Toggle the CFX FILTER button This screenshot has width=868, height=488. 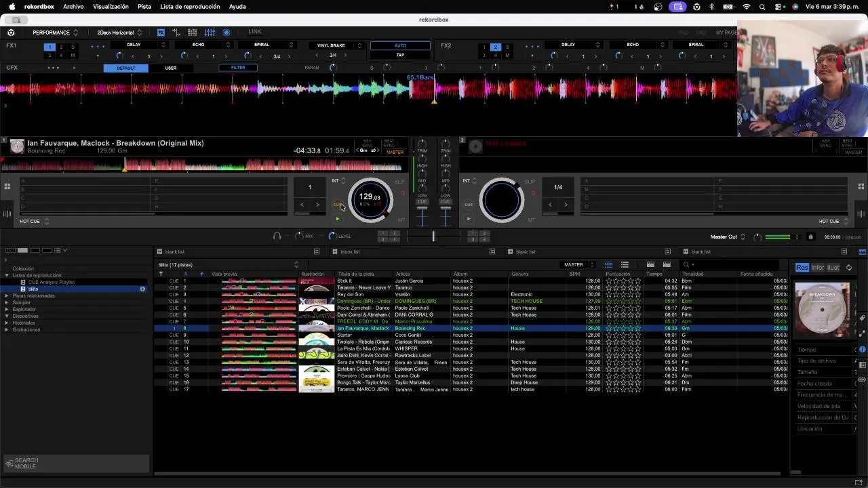pyautogui.click(x=238, y=68)
